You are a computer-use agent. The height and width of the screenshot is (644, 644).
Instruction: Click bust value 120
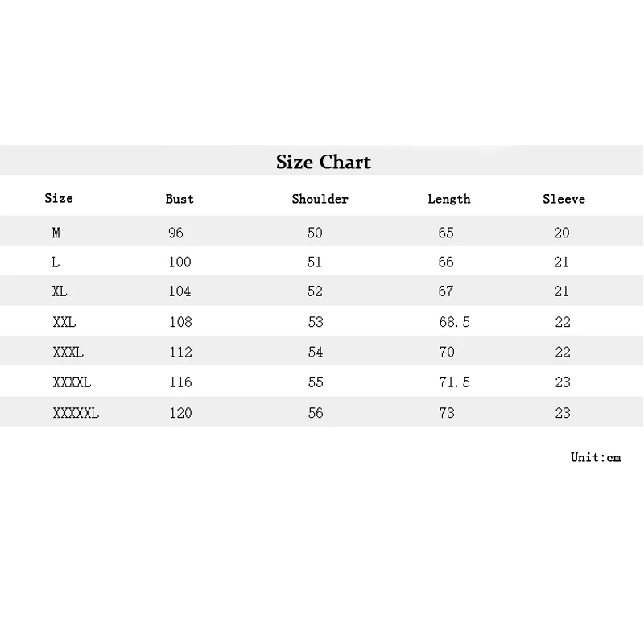click(x=180, y=413)
